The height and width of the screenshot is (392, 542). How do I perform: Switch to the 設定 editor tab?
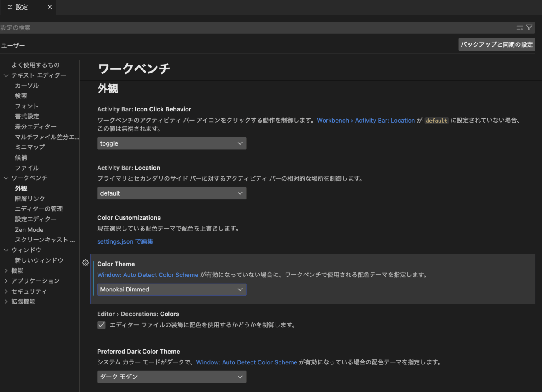[22, 7]
